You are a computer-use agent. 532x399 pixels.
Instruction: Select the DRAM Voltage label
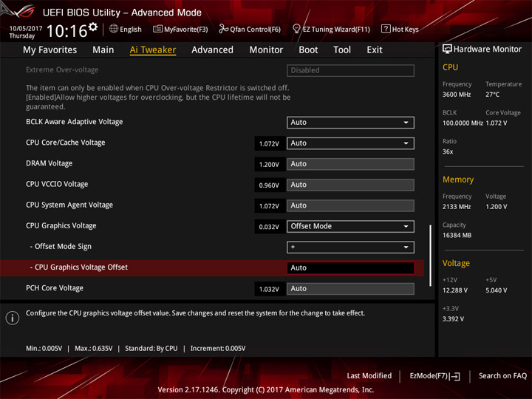[50, 163]
